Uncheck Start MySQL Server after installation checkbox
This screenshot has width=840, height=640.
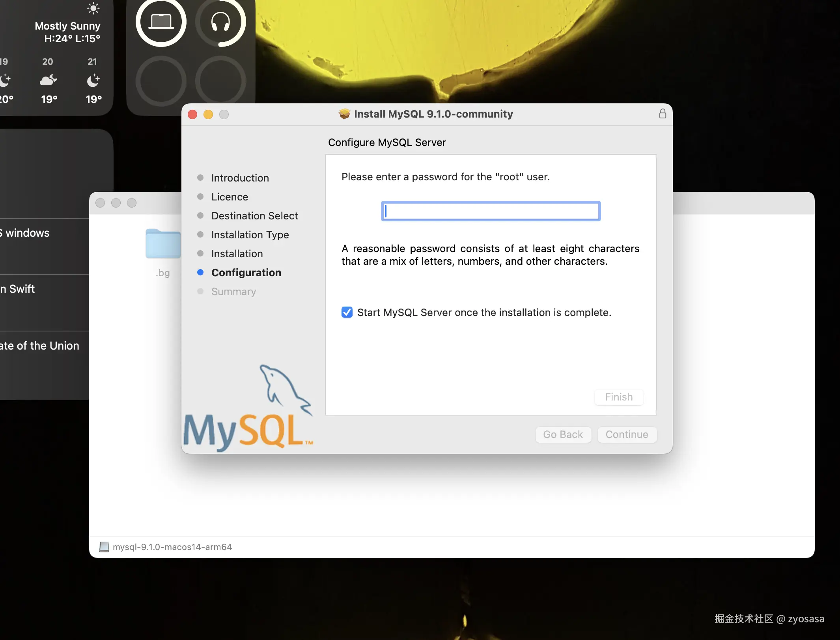(347, 313)
